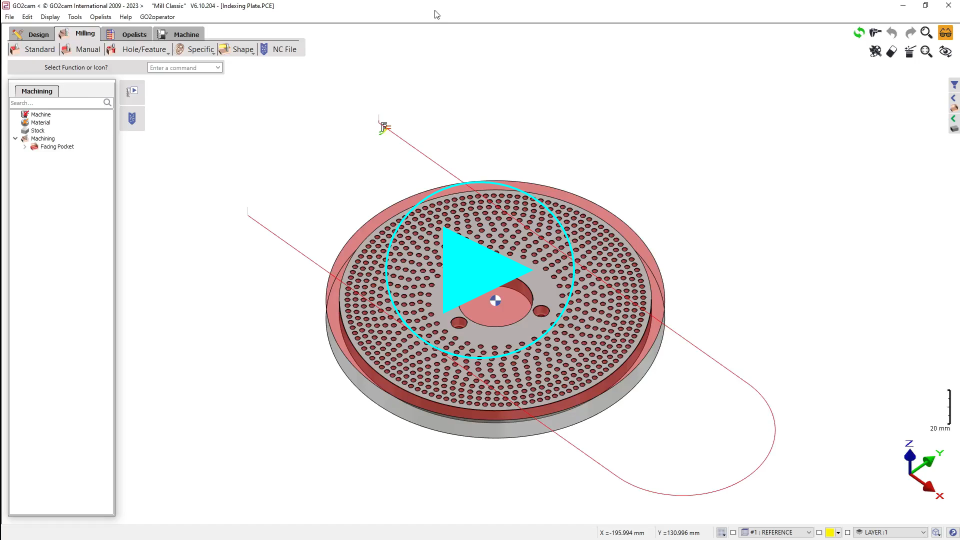Expand the Facing Pocket tree node
The width and height of the screenshot is (960, 540).
(25, 147)
